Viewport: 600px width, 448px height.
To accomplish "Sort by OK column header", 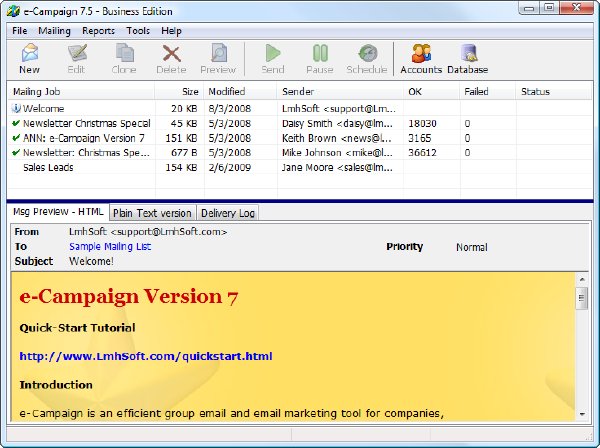I will pyautogui.click(x=431, y=91).
